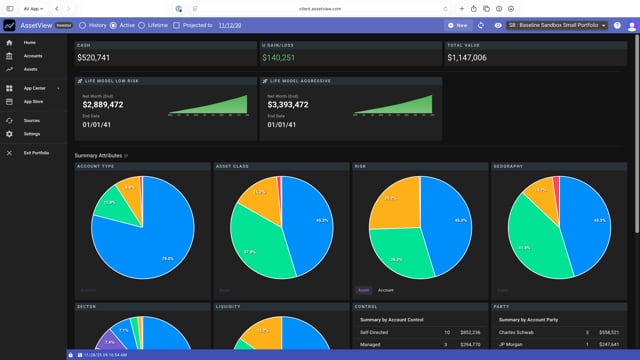Click the Investor badge next to AssetView

(64, 25)
